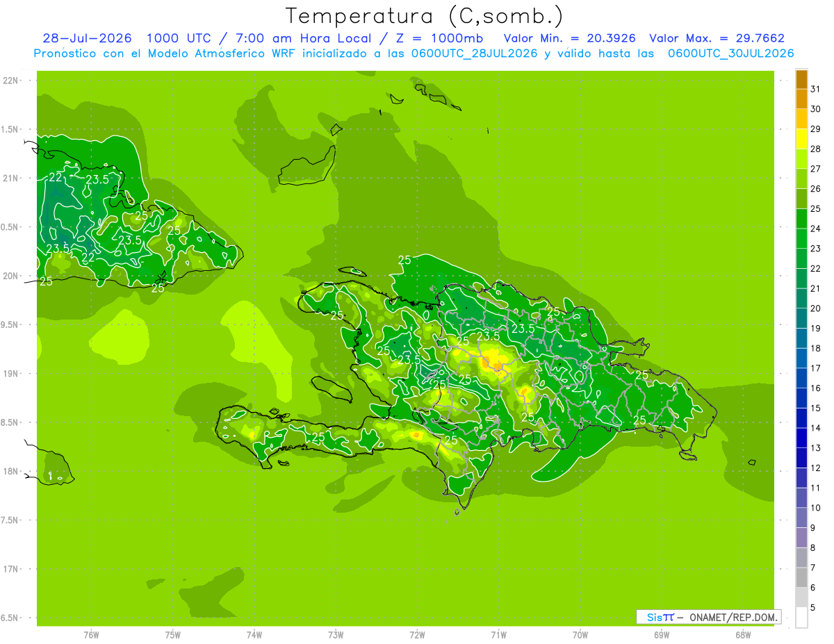
Task: Click the latitude axis label "20N"
Action: point(10,276)
